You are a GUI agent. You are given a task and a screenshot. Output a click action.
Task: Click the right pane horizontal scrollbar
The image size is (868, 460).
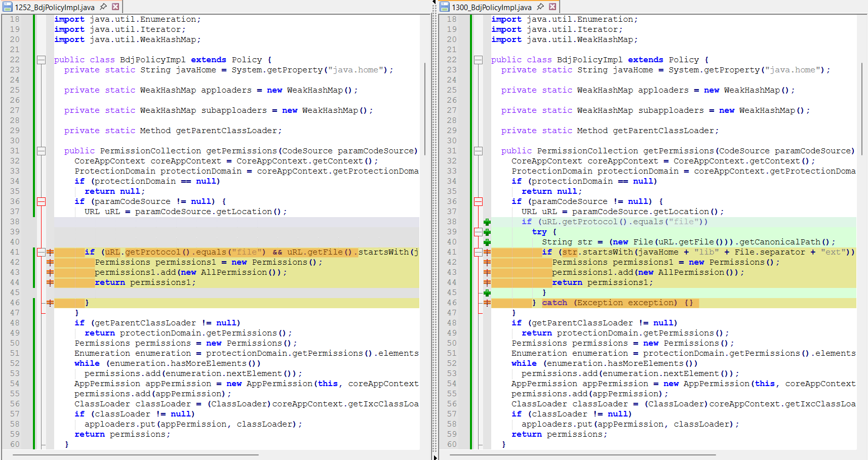click(x=582, y=455)
